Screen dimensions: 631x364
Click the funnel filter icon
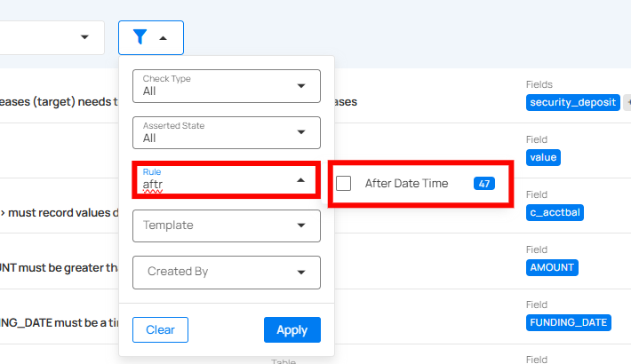140,37
